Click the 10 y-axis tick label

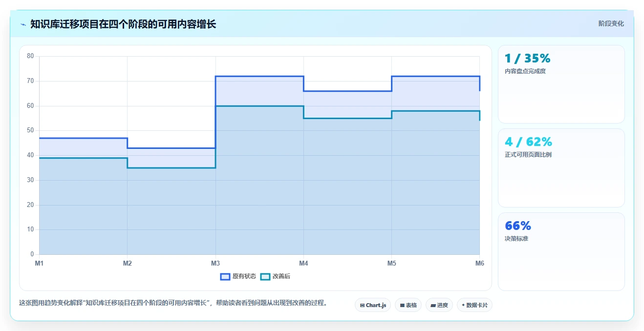pyautogui.click(x=30, y=229)
